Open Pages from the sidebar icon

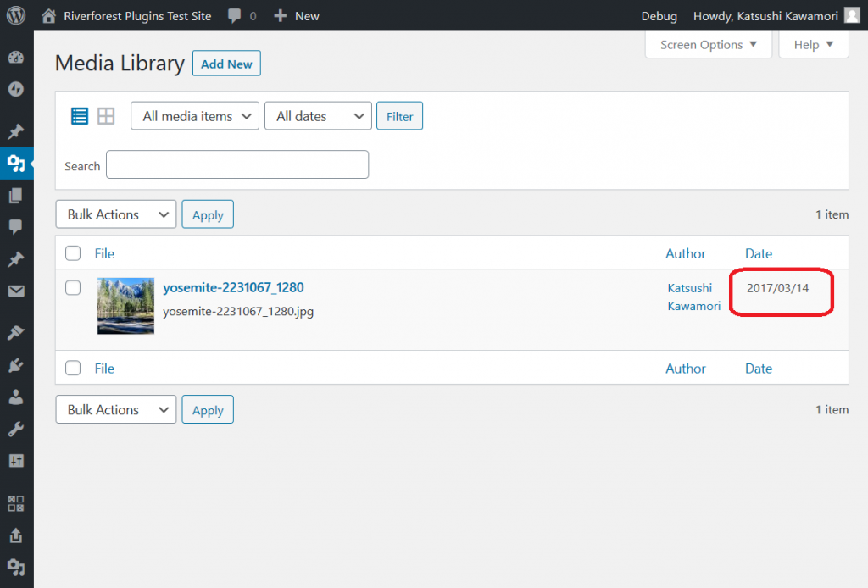15,196
